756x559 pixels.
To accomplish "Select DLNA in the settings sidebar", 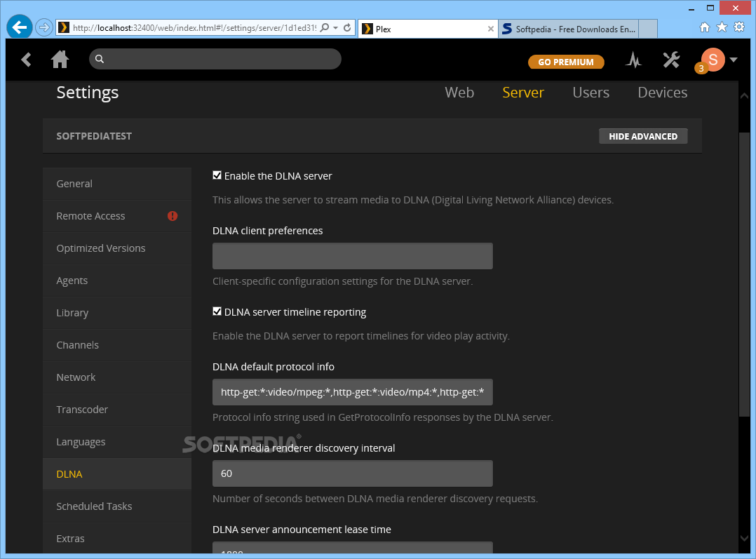I will (x=117, y=475).
